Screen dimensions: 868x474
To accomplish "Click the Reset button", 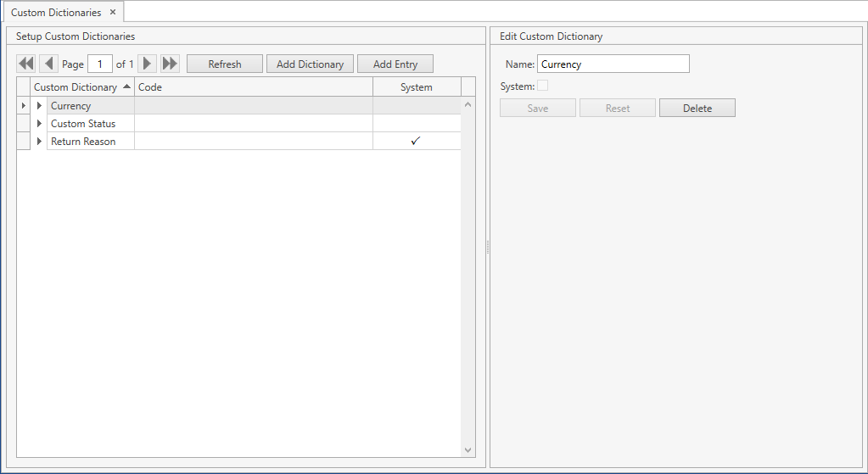I will (617, 108).
